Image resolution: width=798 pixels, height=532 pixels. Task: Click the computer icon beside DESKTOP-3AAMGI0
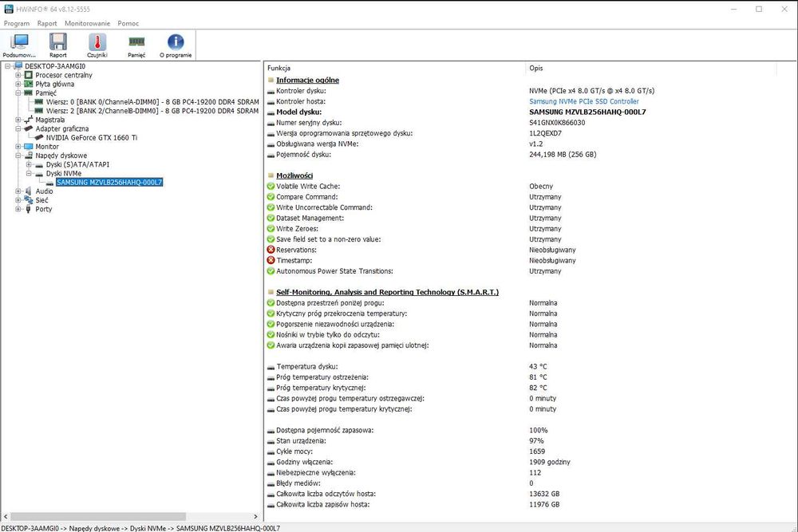click(19, 66)
